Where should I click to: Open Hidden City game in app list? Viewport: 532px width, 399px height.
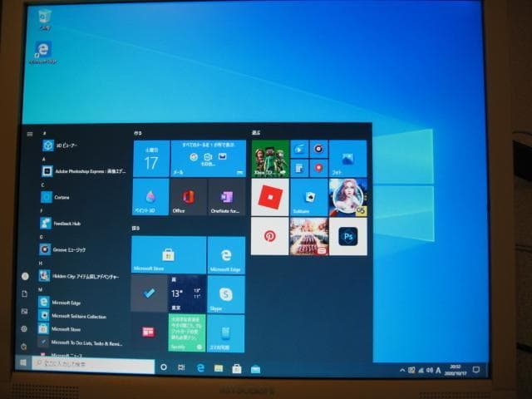tap(82, 276)
